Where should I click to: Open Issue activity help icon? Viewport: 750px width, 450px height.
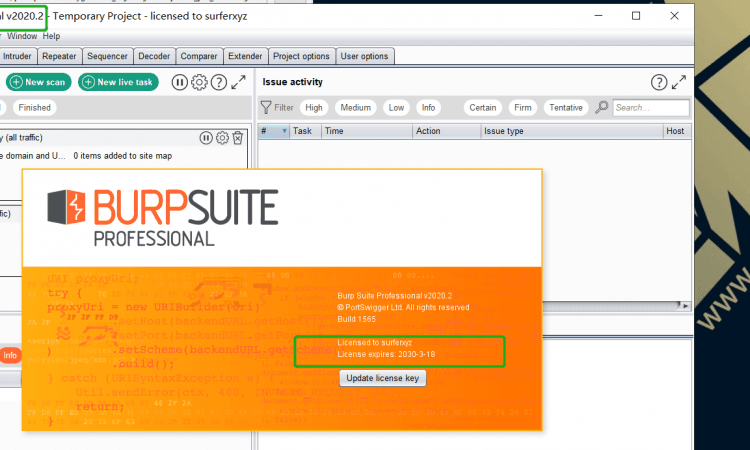point(659,82)
